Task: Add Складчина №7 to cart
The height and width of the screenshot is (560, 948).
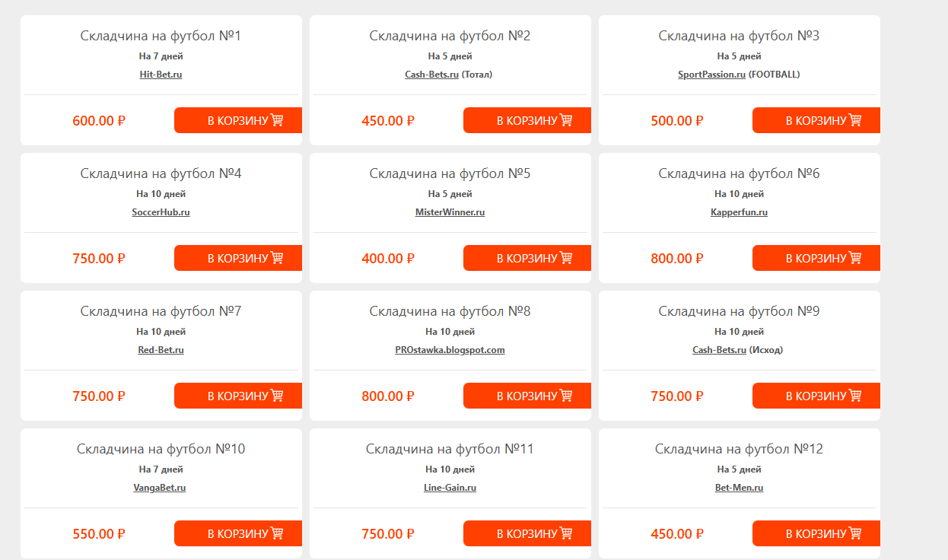Action: pos(238,396)
